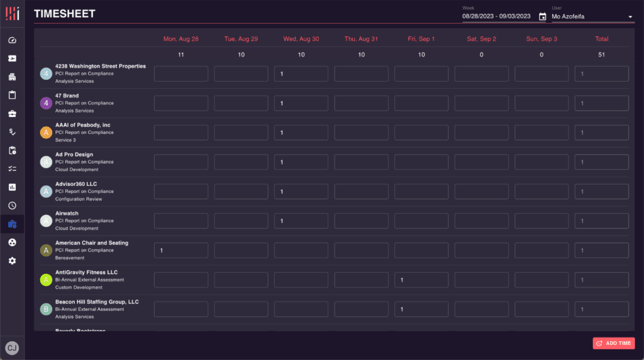644x360 pixels.
Task: Select Monday hours field for American Chair and Seating
Action: point(181,251)
